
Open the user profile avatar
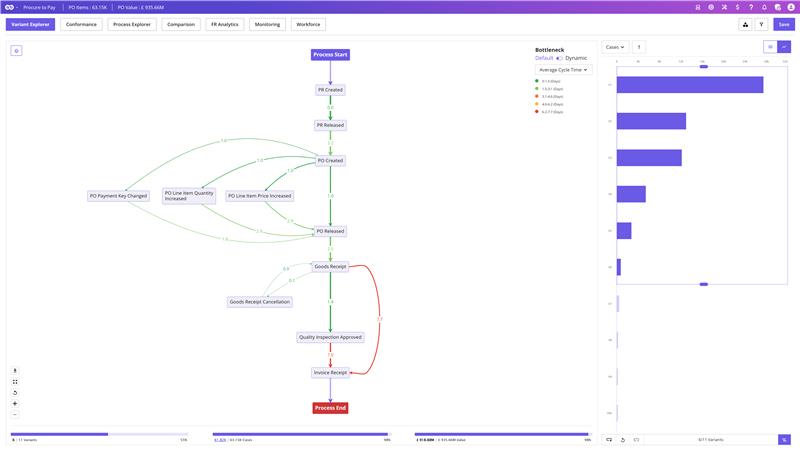(791, 7)
